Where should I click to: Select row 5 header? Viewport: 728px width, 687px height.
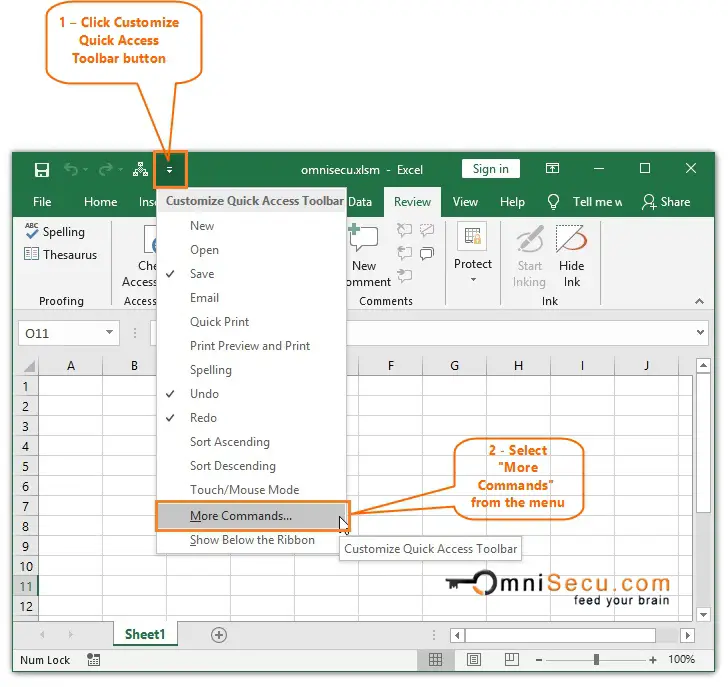pyautogui.click(x=26, y=467)
